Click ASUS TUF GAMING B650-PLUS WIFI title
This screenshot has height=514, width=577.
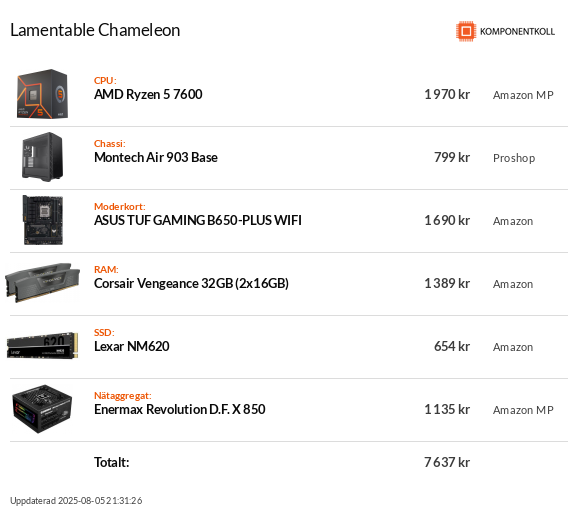tap(198, 220)
